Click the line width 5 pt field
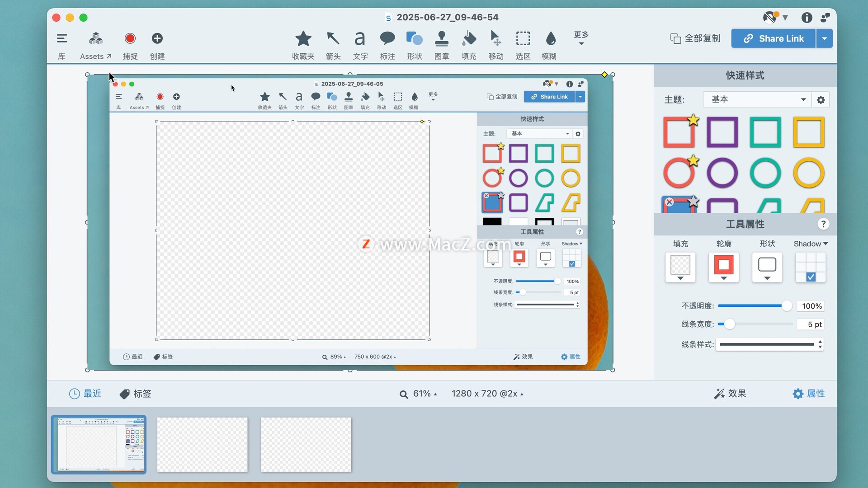The image size is (868, 488). pyautogui.click(x=811, y=324)
